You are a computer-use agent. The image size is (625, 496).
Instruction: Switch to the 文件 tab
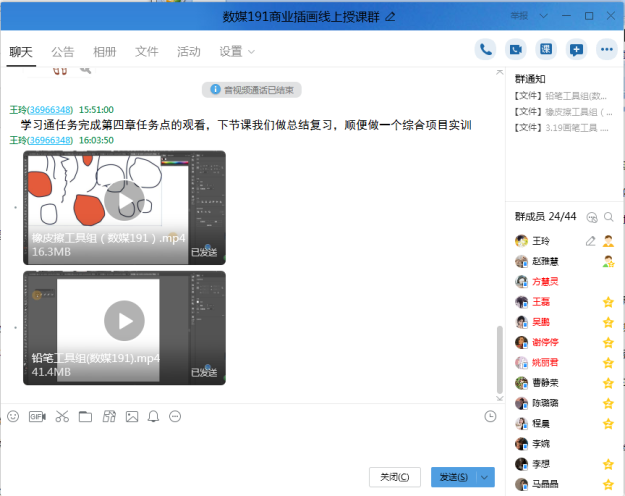(146, 51)
